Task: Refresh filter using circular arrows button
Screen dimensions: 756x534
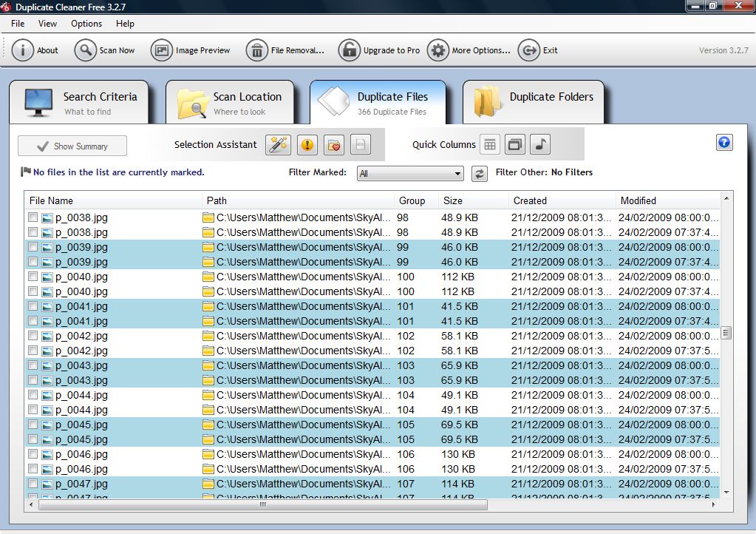Action: 479,173
